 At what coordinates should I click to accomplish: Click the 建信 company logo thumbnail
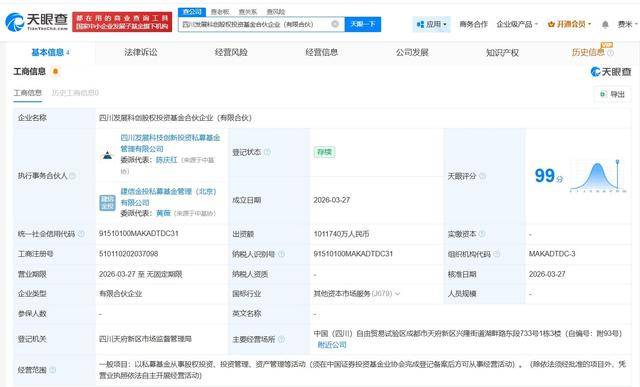107,202
